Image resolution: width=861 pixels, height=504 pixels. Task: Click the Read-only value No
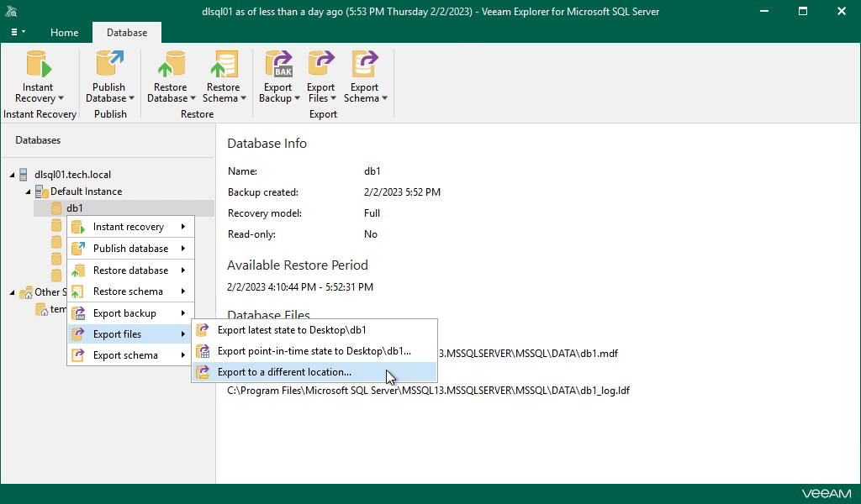[371, 234]
